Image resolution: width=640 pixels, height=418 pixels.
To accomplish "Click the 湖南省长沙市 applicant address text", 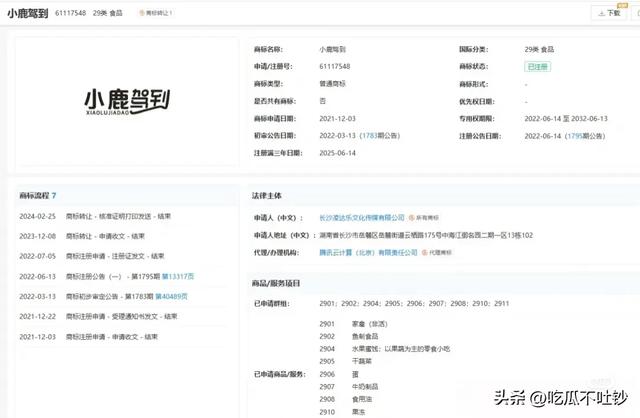I will 426,235.
